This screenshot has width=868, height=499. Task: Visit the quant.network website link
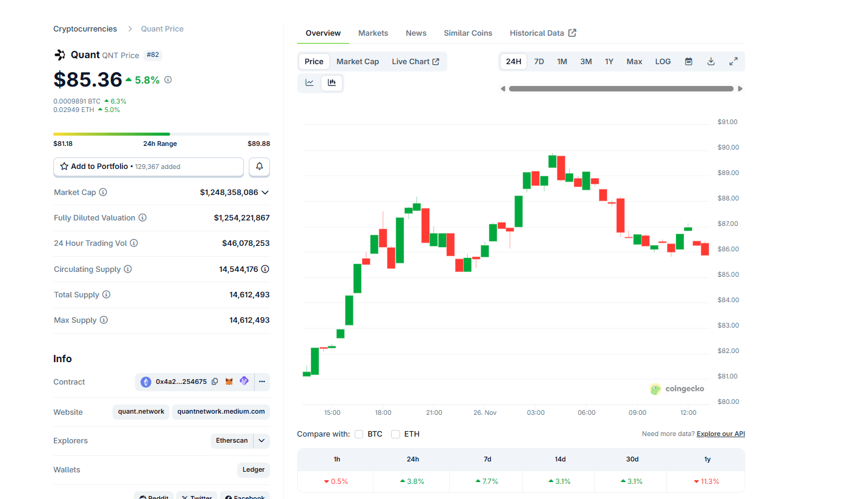click(x=140, y=412)
